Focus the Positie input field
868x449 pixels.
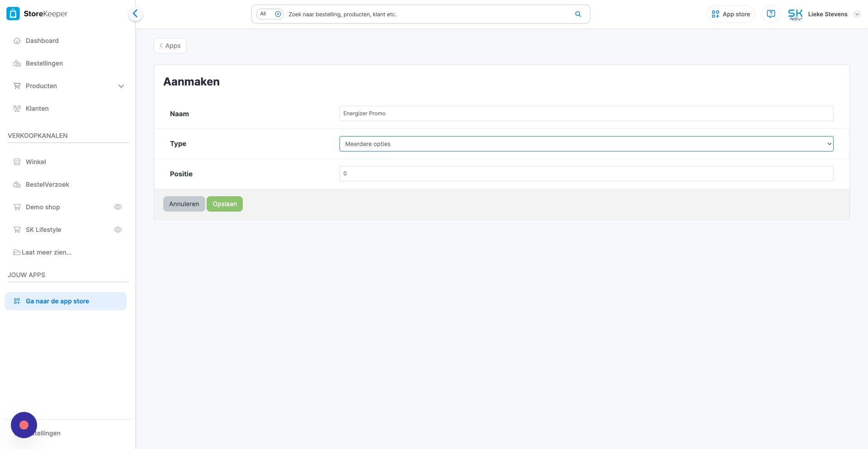coord(586,174)
